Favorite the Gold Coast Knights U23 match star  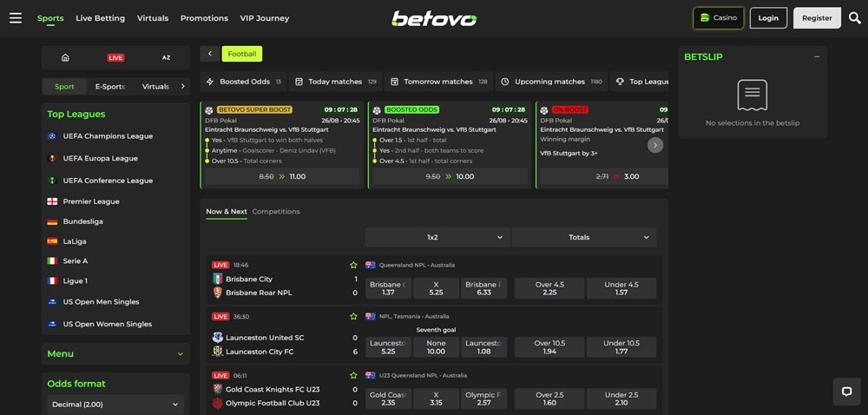[353, 375]
